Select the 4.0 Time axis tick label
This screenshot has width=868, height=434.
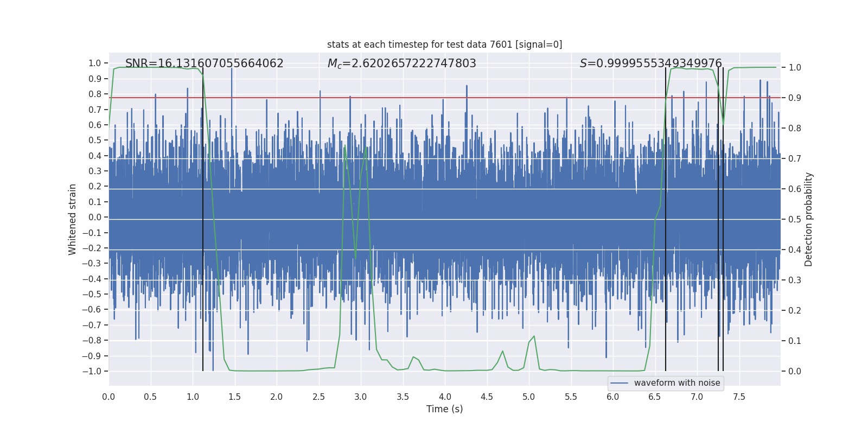[445, 397]
